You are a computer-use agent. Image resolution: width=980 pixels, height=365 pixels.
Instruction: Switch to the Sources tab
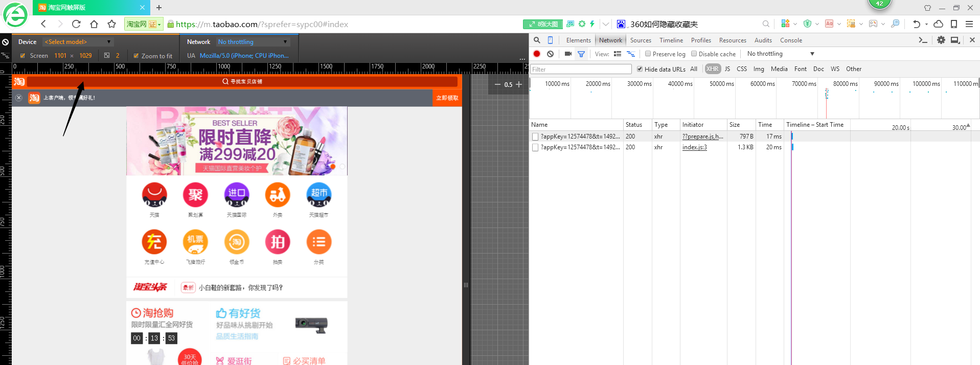point(641,40)
